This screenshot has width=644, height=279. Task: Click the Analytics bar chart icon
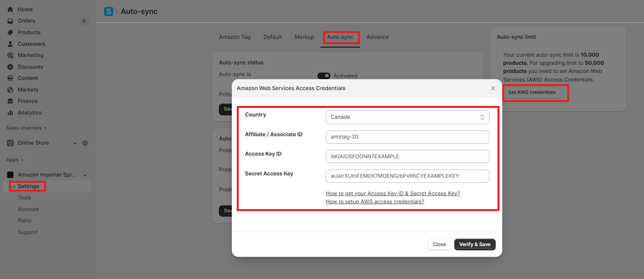[10, 113]
